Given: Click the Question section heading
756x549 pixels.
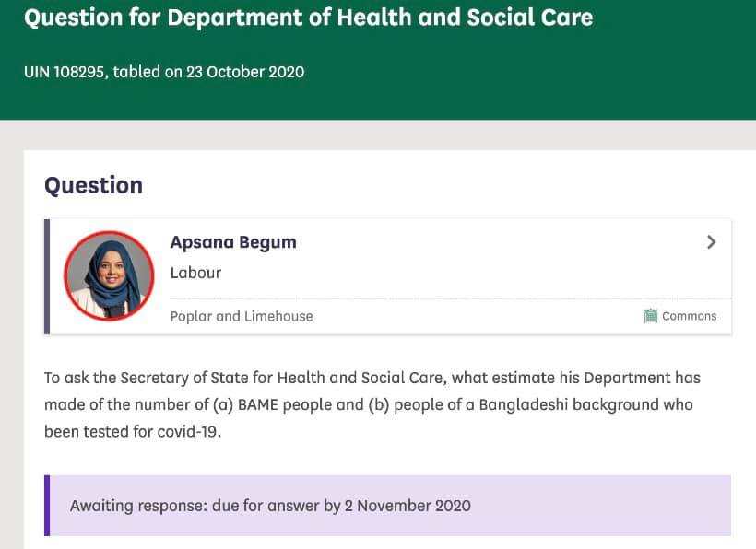Looking at the screenshot, I should point(93,185).
